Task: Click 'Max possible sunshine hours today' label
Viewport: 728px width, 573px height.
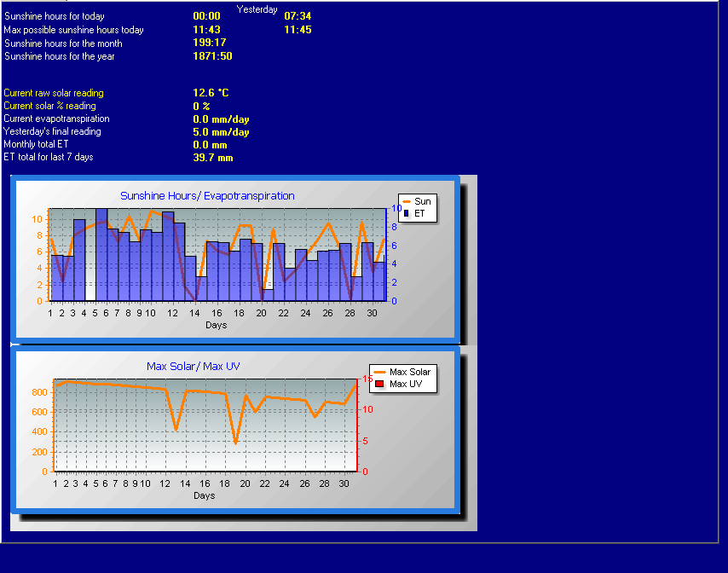Action: click(x=74, y=30)
